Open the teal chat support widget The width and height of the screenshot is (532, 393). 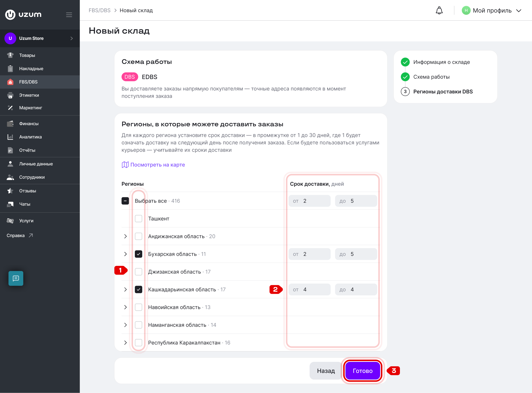[x=16, y=278]
